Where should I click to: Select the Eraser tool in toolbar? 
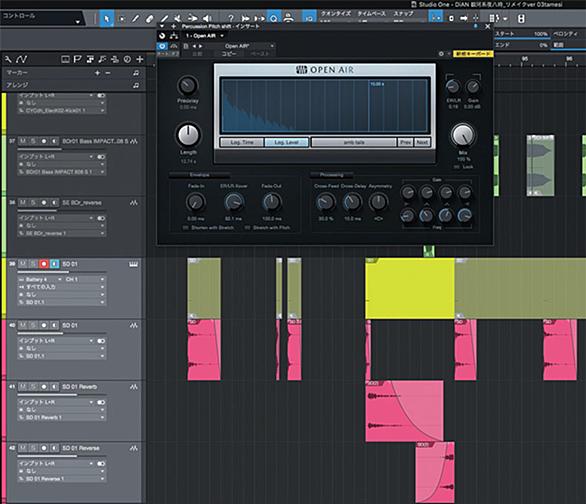click(x=149, y=18)
